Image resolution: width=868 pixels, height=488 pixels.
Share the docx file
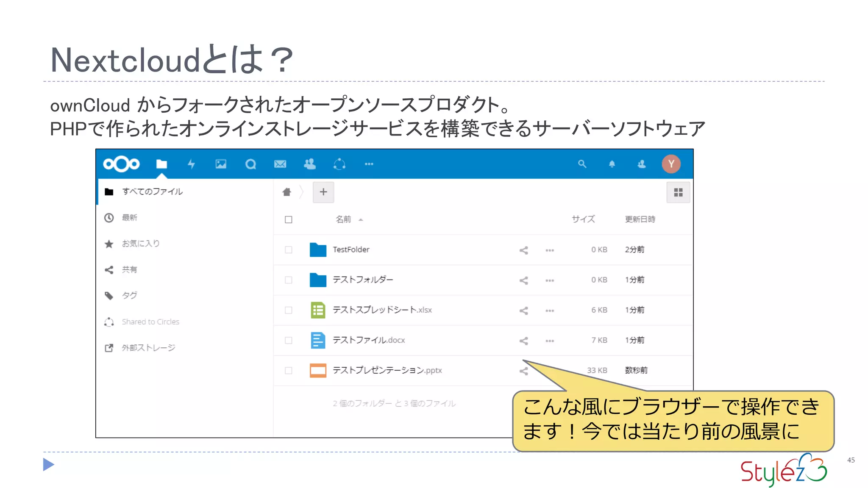(524, 341)
